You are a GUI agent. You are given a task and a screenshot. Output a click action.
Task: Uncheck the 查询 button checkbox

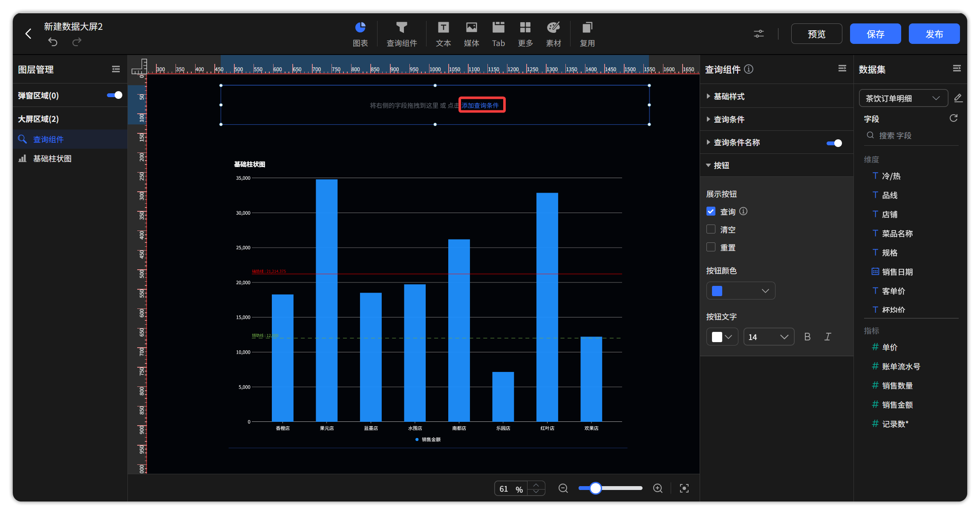pyautogui.click(x=711, y=211)
